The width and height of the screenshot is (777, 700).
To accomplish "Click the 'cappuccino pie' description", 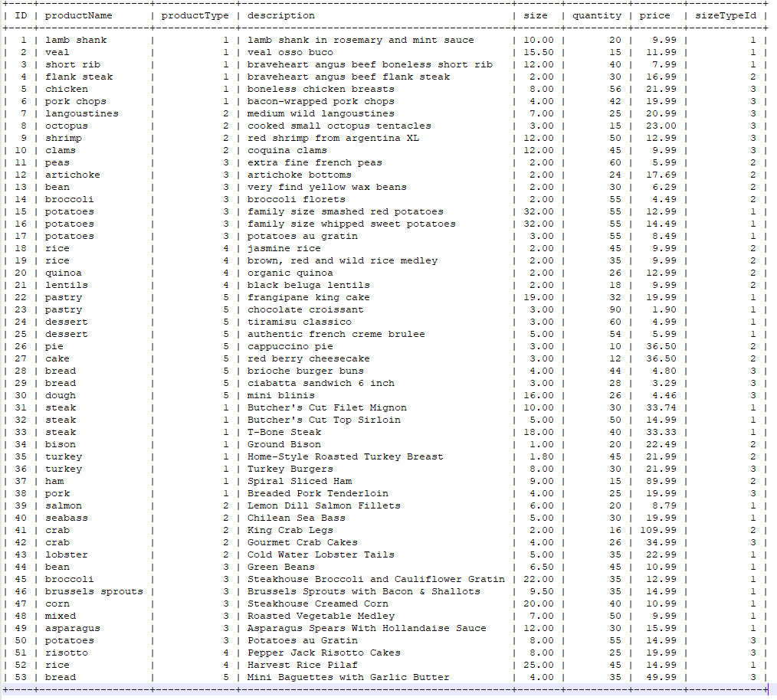I will pos(290,347).
